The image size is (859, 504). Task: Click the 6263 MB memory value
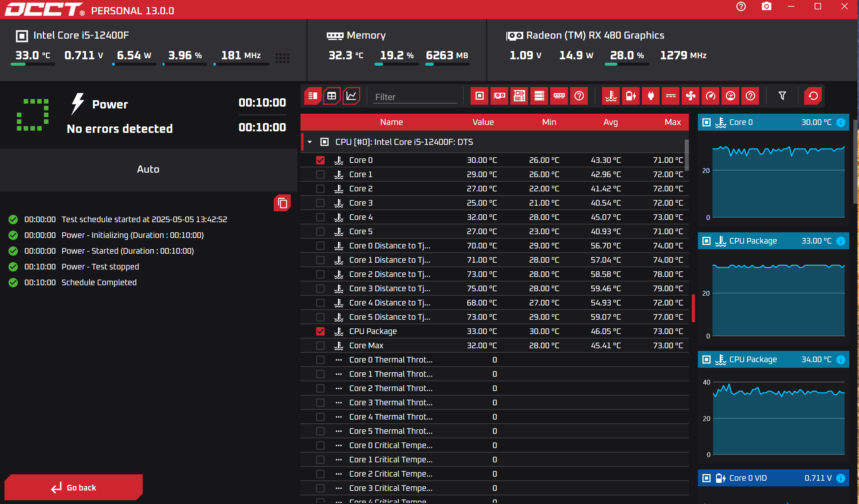pyautogui.click(x=447, y=56)
